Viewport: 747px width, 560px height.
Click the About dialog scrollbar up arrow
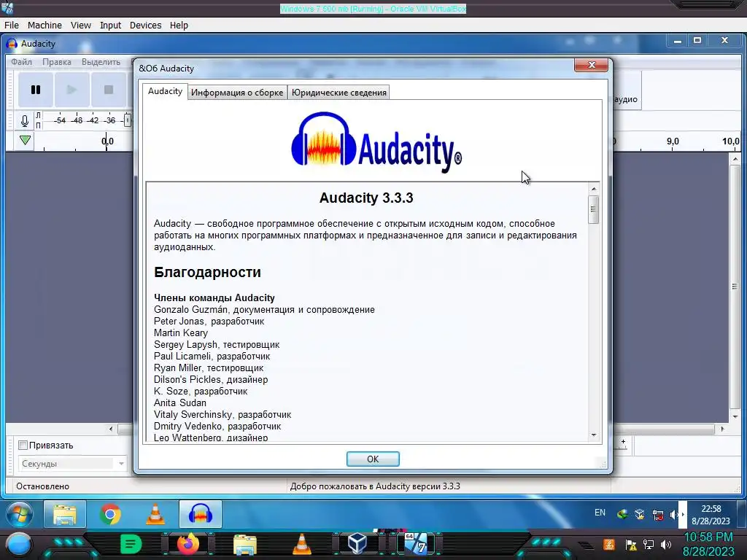click(594, 189)
